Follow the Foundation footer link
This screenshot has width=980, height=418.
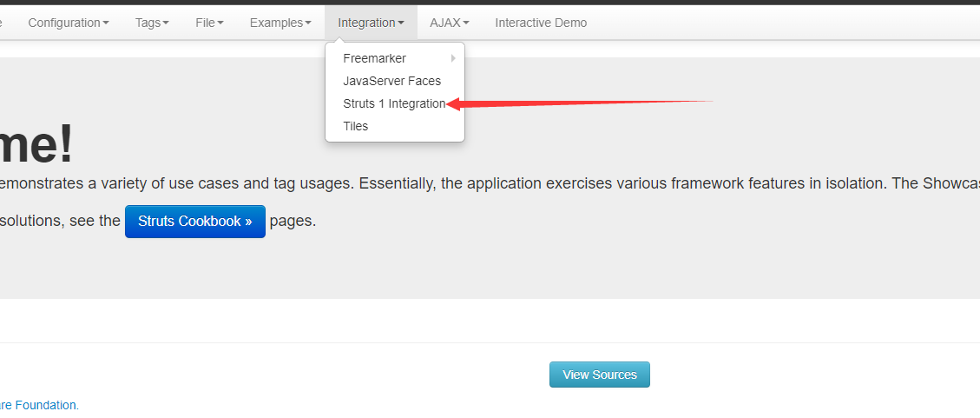pyautogui.click(x=46, y=404)
